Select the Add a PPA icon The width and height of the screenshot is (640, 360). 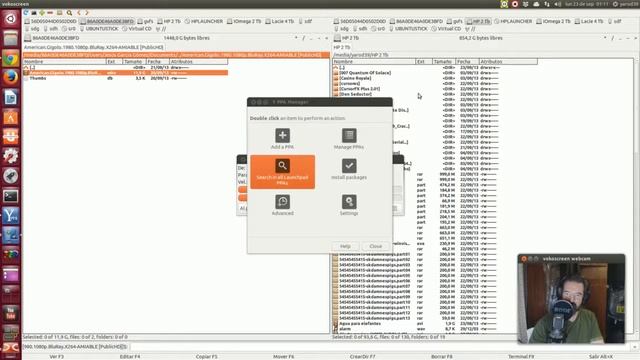point(282,139)
